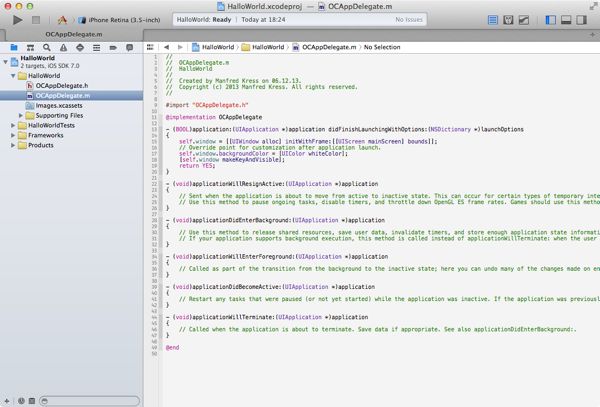
Task: Open the Debug navigator
Action: click(96, 47)
